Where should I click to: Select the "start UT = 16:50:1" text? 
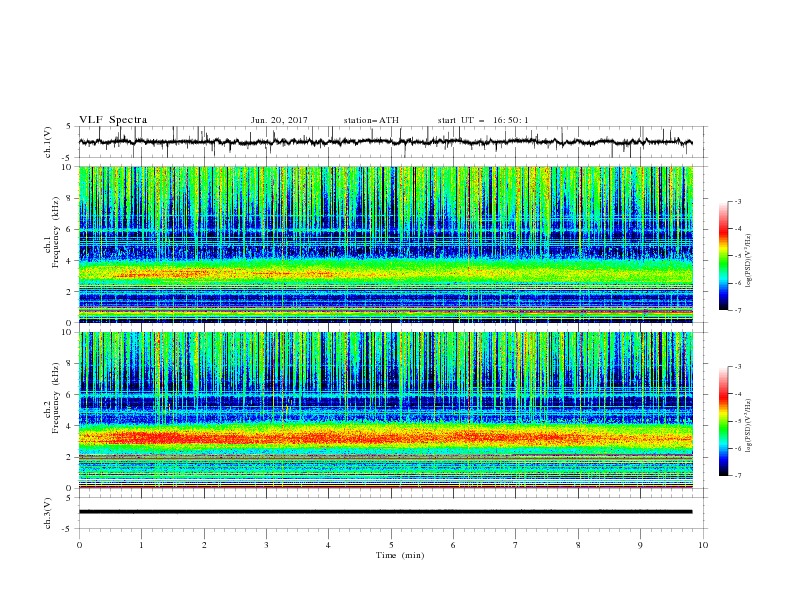483,120
